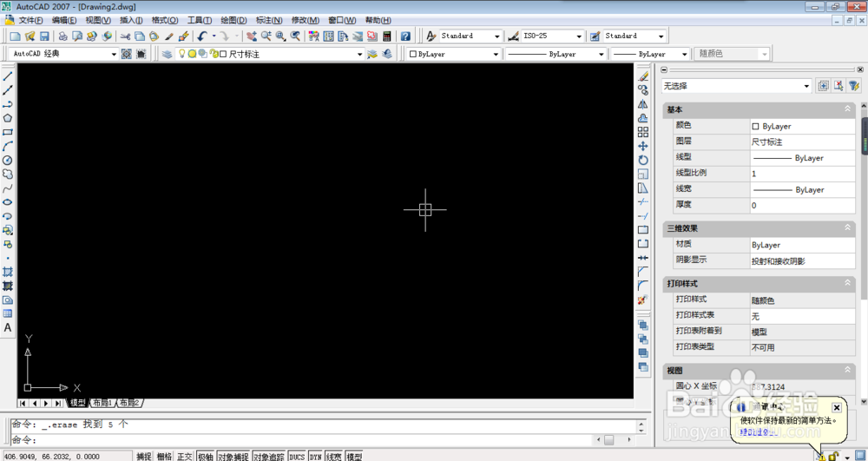
Task: Open the Table tool
Action: tap(8, 313)
